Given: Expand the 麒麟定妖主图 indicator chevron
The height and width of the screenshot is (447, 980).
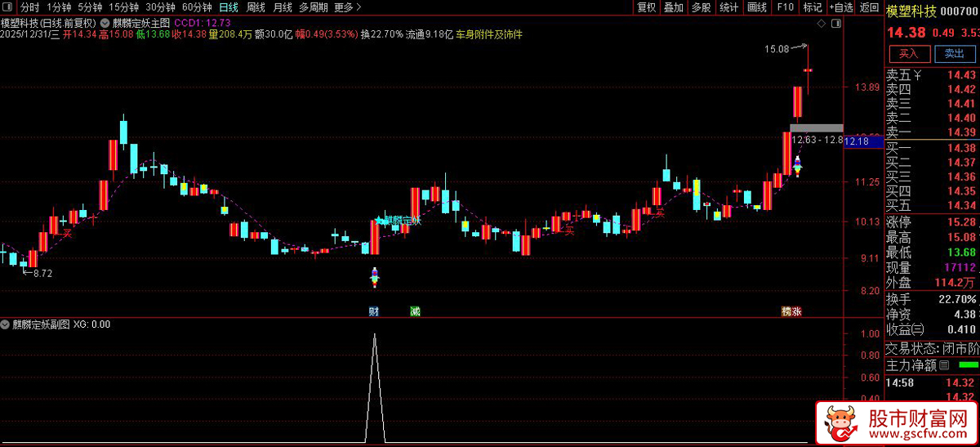Looking at the screenshot, I should tap(104, 22).
